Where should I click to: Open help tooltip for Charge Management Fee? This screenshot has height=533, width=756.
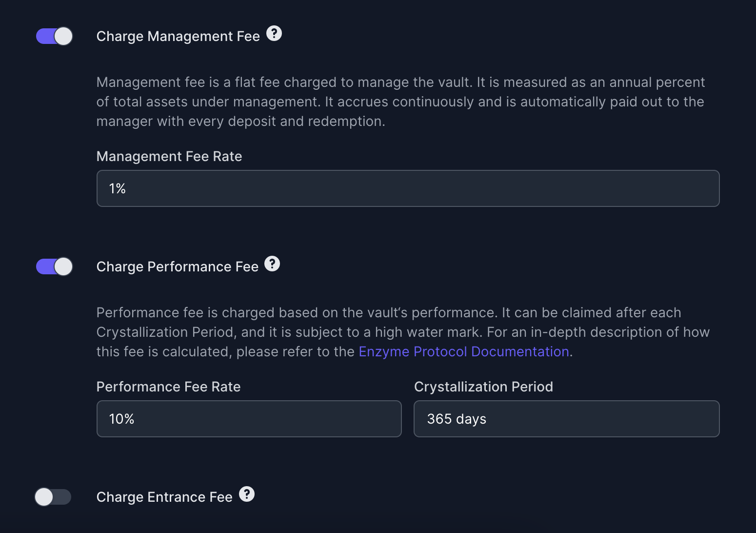coord(274,34)
